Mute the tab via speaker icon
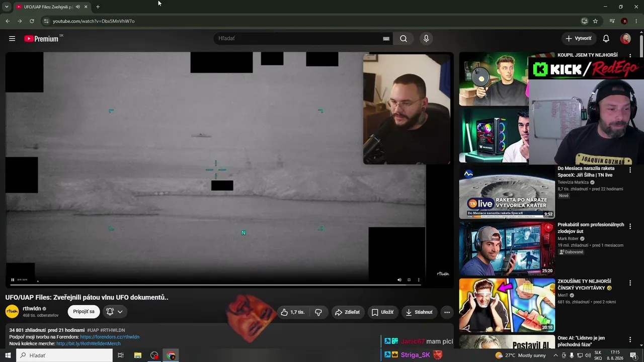644x362 pixels. (x=77, y=7)
